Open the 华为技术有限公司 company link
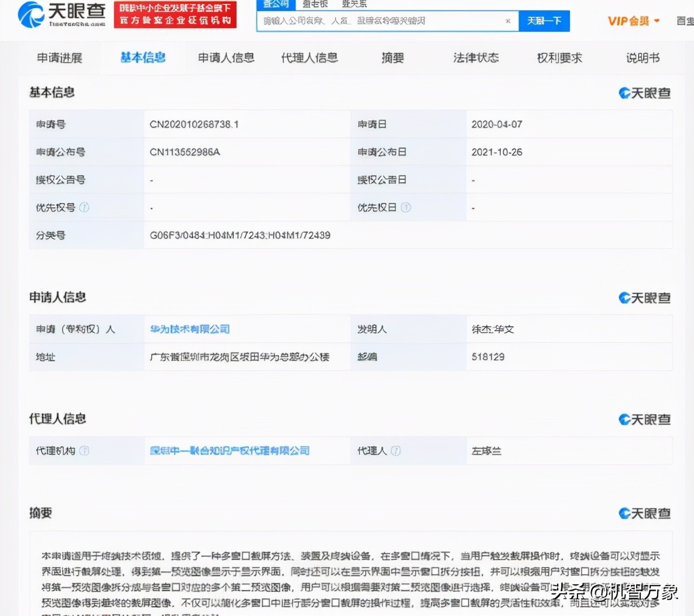This screenshot has width=694, height=616. point(189,329)
